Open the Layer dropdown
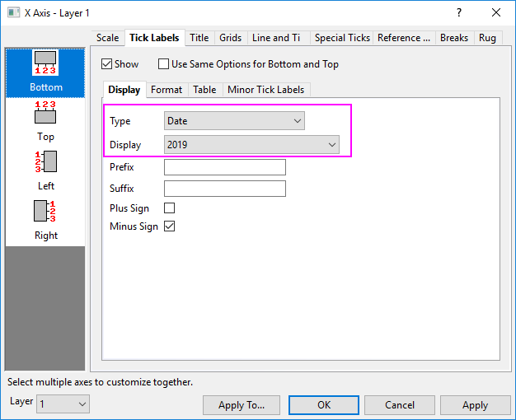Image resolution: width=516 pixels, height=420 pixels. click(x=63, y=404)
